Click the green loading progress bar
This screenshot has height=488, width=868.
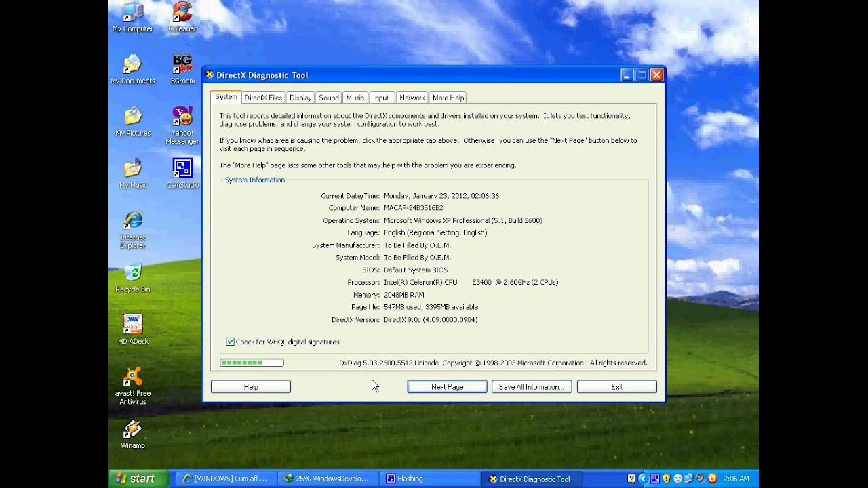[x=252, y=363]
